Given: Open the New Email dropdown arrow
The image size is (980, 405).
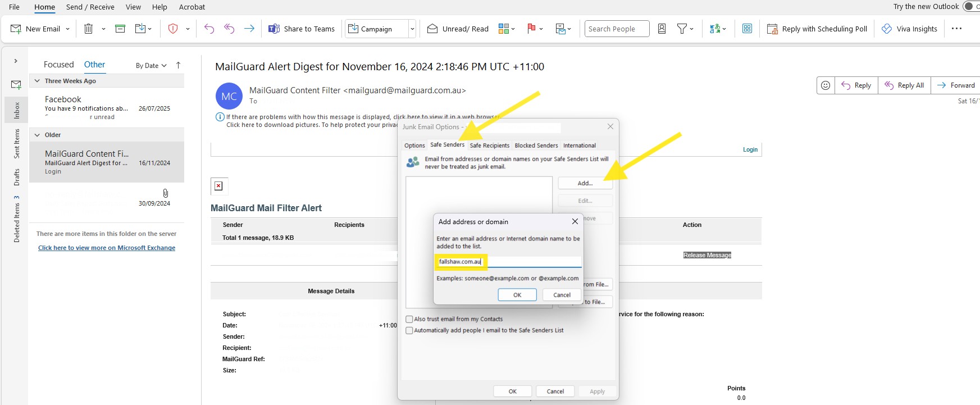Looking at the screenshot, I should tap(68, 29).
